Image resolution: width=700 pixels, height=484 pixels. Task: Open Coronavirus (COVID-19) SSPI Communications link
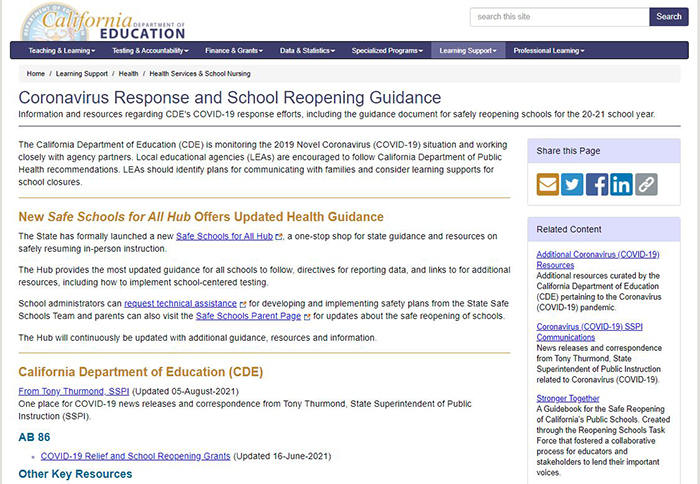(589, 332)
